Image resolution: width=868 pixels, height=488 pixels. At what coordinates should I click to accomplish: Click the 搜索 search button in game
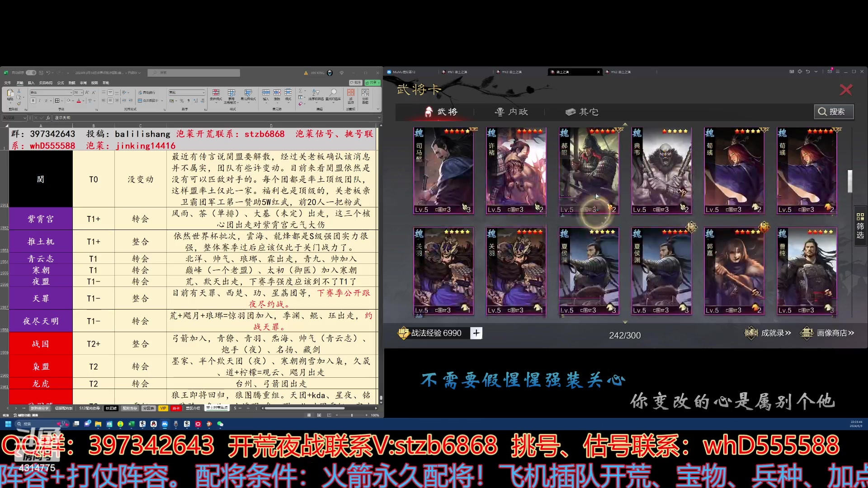(x=834, y=112)
